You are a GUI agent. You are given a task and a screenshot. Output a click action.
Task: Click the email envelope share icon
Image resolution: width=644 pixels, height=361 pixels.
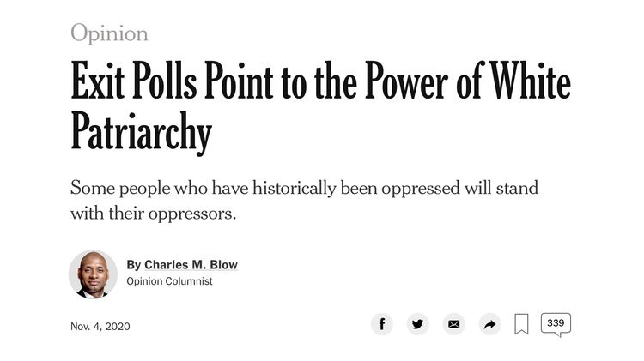tap(453, 324)
